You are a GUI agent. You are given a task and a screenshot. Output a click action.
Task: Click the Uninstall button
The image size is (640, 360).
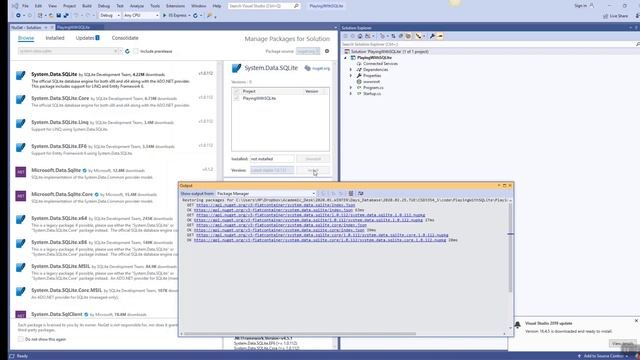click(x=313, y=159)
